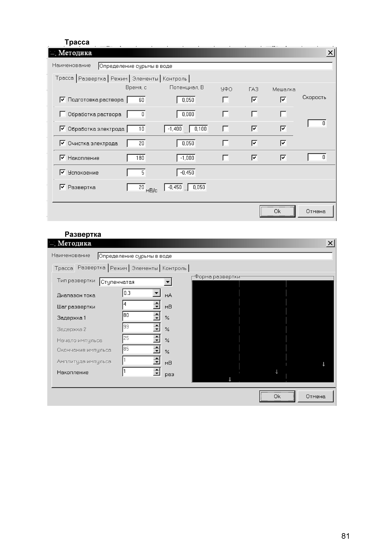Enable ГАЗ for Обработка раствора
This screenshot has height=555, width=392.
tap(254, 114)
